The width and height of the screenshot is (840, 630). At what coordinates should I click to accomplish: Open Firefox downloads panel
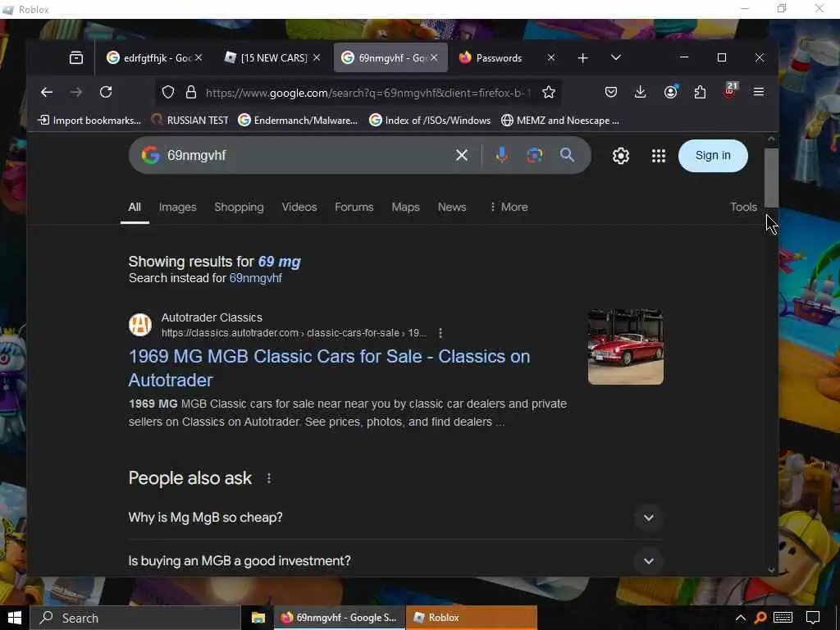pyautogui.click(x=640, y=92)
